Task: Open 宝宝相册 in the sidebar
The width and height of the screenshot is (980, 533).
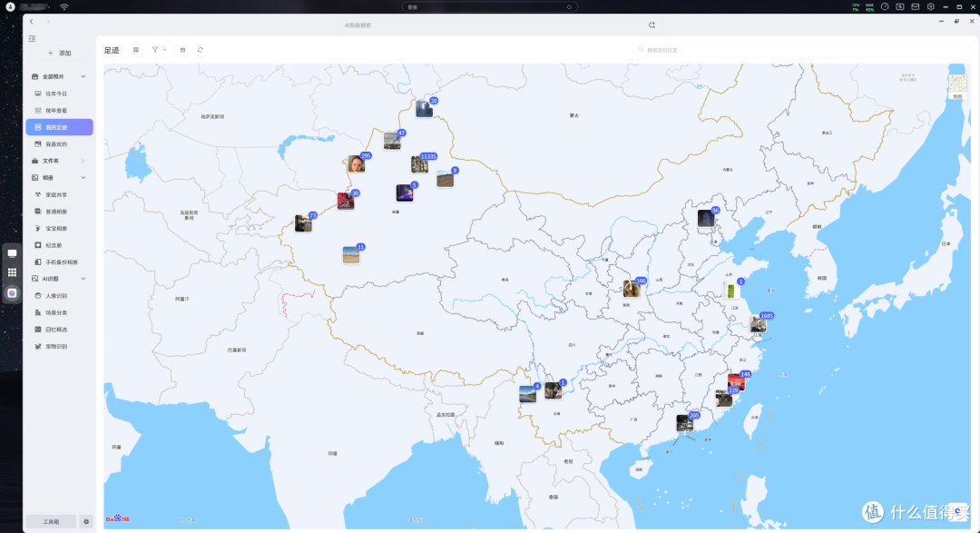Action: [x=59, y=228]
